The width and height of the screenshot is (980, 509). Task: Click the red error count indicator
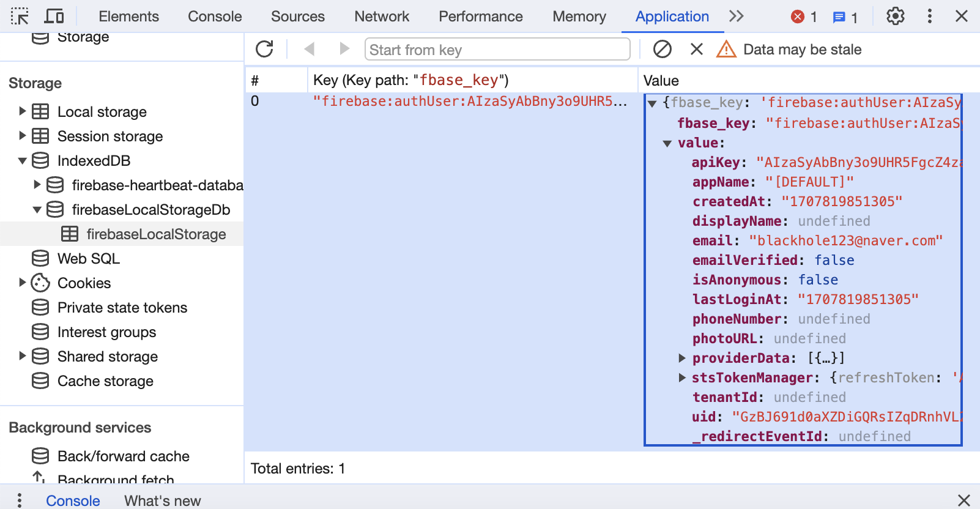pyautogui.click(x=804, y=17)
